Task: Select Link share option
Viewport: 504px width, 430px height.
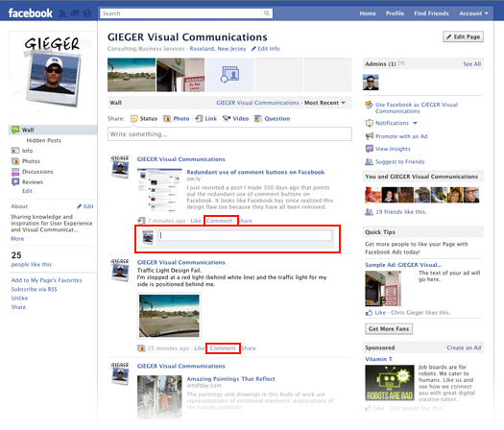Action: pyautogui.click(x=206, y=119)
